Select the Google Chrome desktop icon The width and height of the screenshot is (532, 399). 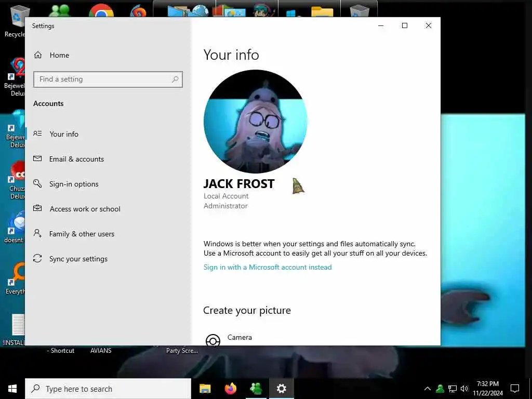coord(101,11)
